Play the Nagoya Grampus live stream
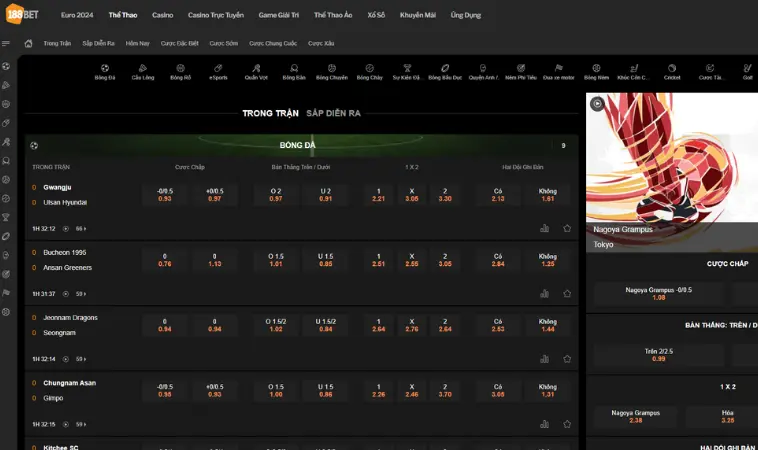This screenshot has height=450, width=758. (x=597, y=103)
